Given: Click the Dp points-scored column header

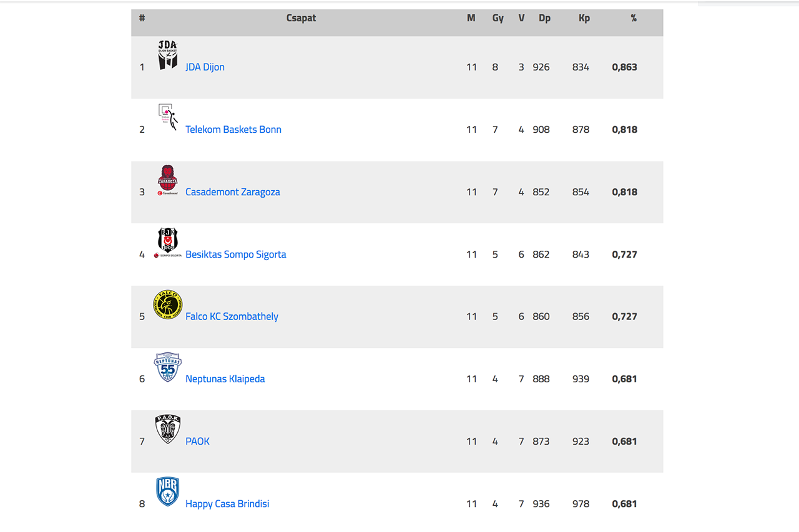Looking at the screenshot, I should pos(545,18).
